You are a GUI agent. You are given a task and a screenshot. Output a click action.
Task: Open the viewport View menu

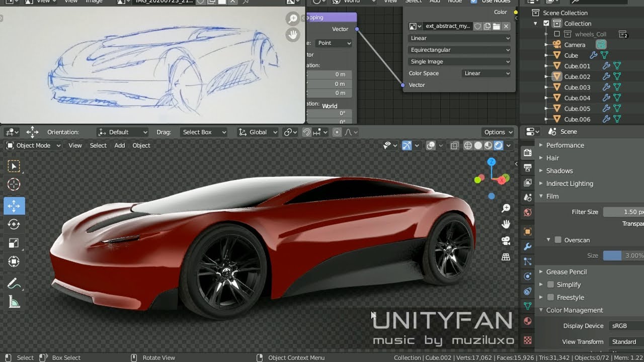tap(75, 145)
